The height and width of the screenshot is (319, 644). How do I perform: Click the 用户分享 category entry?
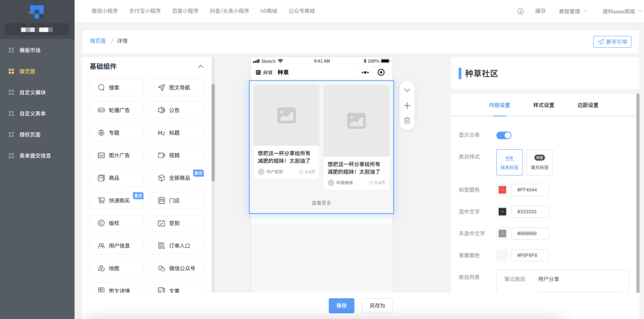point(548,279)
